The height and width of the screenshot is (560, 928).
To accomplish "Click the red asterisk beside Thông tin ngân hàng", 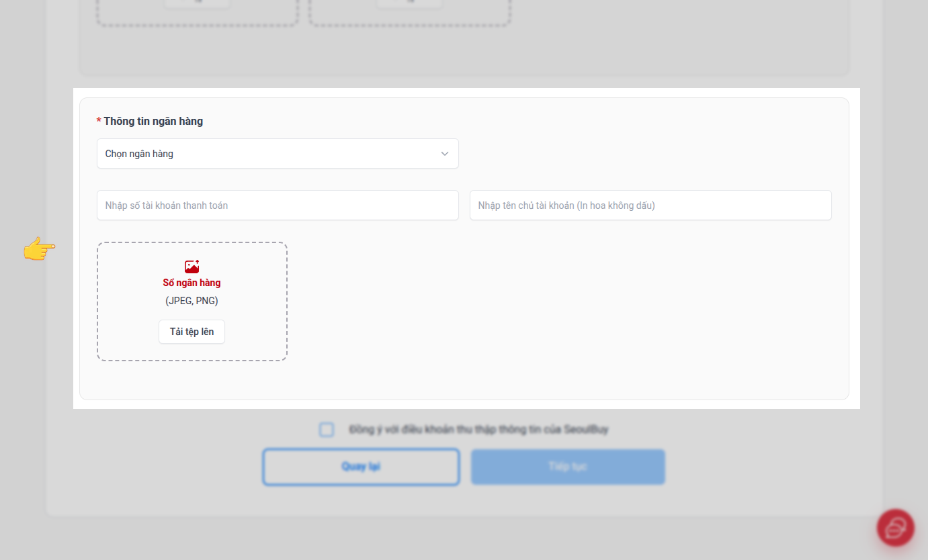I will (99, 121).
